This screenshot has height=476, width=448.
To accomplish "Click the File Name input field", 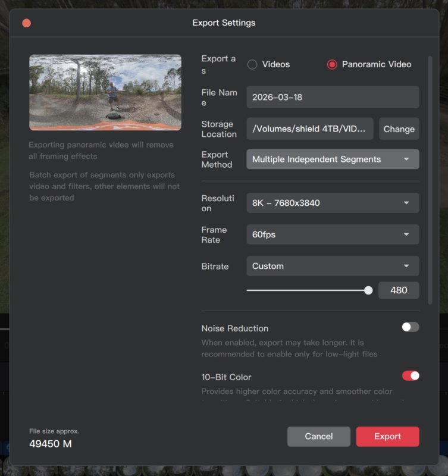I will [333, 97].
